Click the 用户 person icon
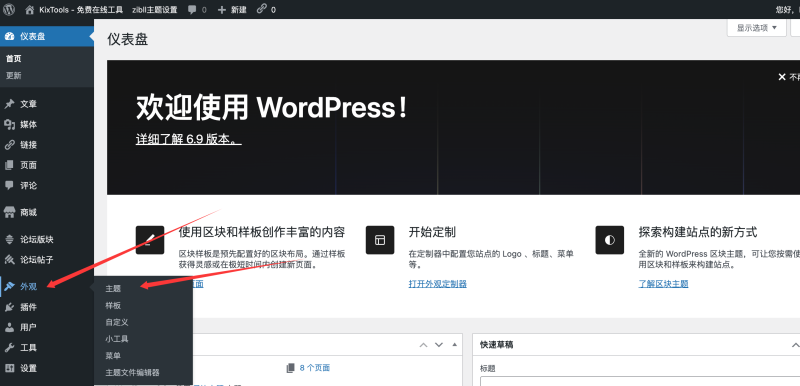The height and width of the screenshot is (386, 800). (9, 327)
